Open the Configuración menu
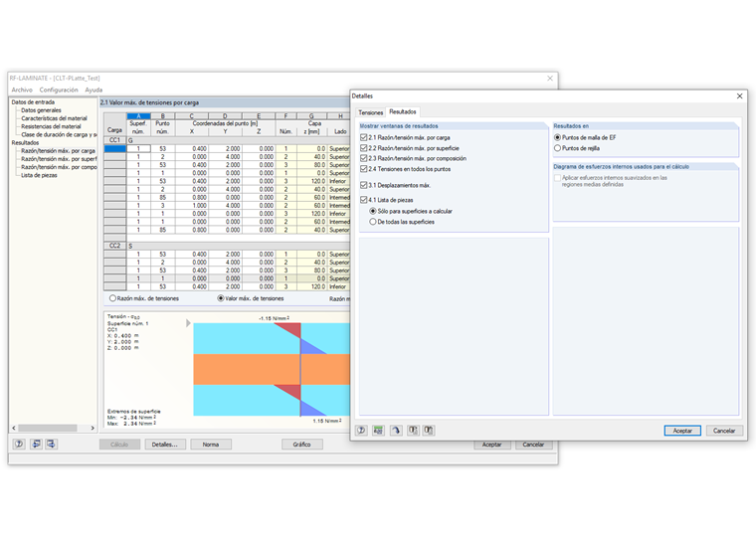The image size is (756, 539). 59,90
